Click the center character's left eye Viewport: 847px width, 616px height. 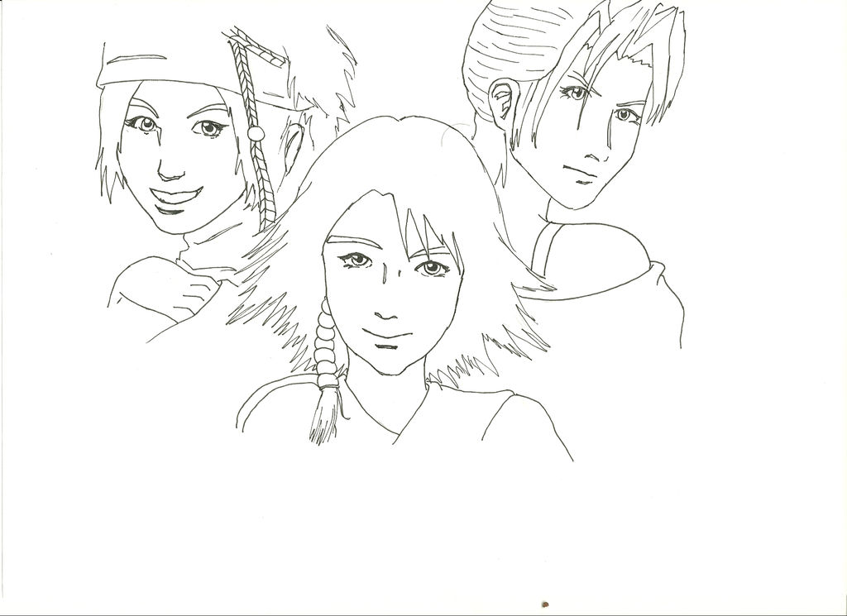(431, 266)
